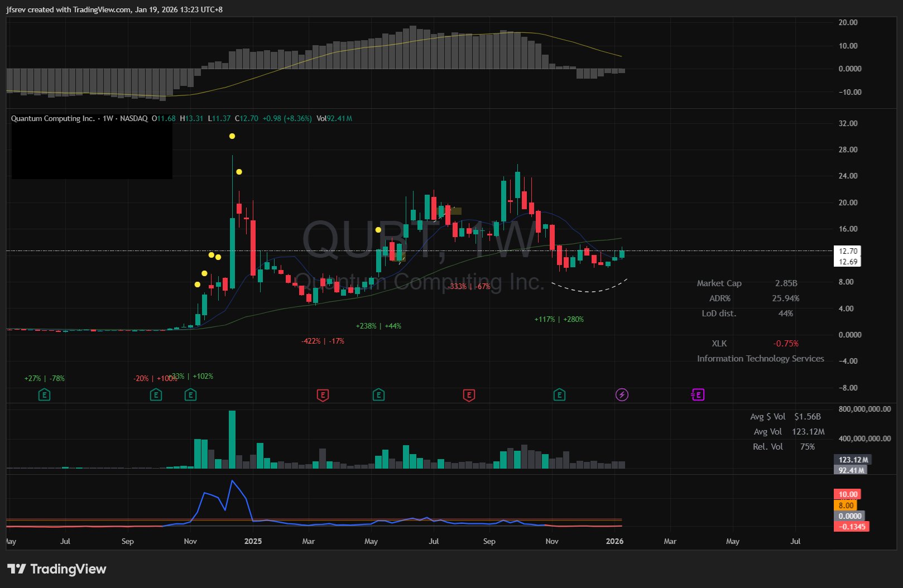Click the TradingView logo at the bottom
The image size is (903, 588).
coord(57,569)
